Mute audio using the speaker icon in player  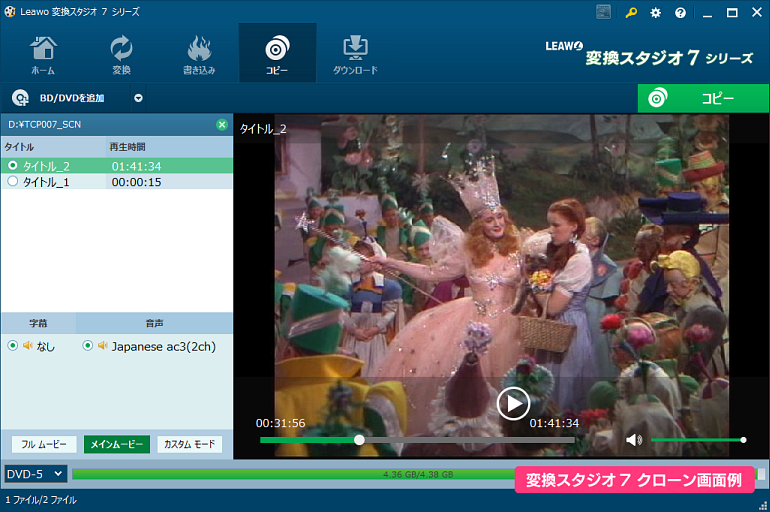click(633, 439)
